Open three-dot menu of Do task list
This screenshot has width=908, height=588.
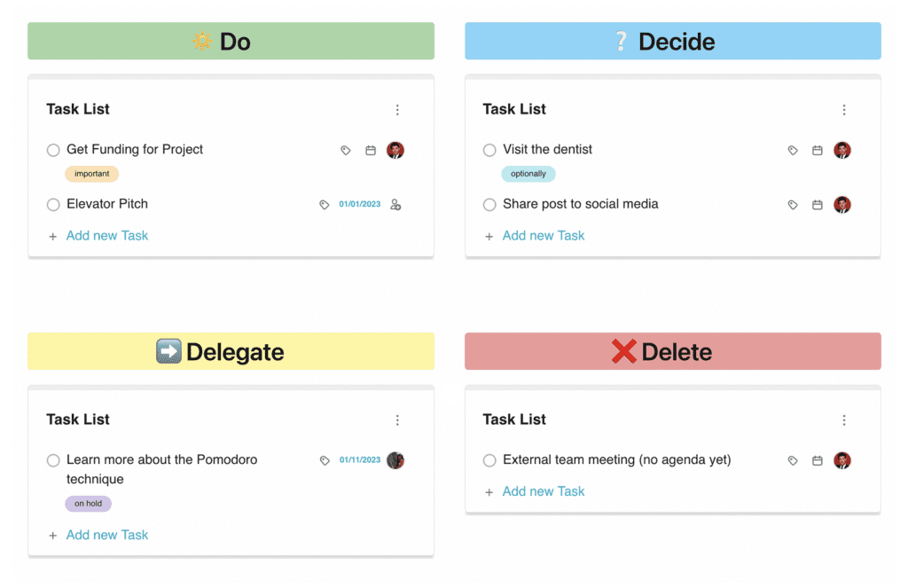397,110
